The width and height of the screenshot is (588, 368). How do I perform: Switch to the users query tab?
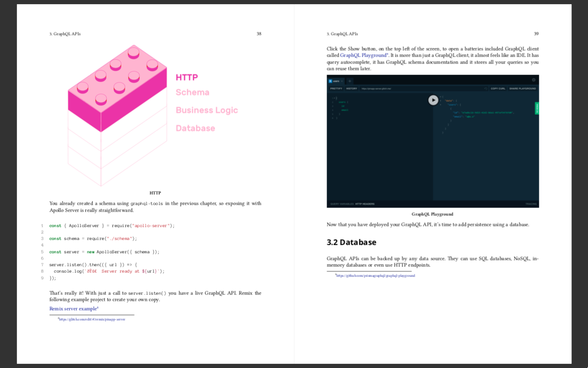[x=336, y=81]
